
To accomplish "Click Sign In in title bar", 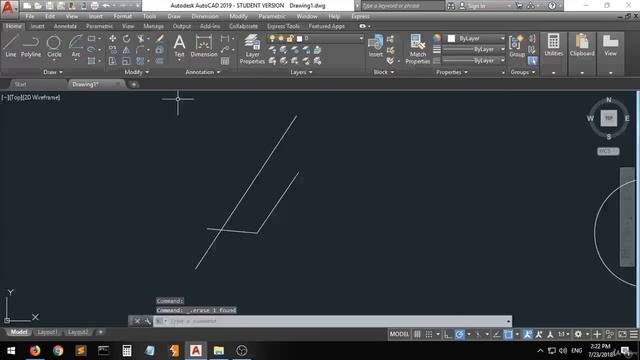I will click(473, 6).
